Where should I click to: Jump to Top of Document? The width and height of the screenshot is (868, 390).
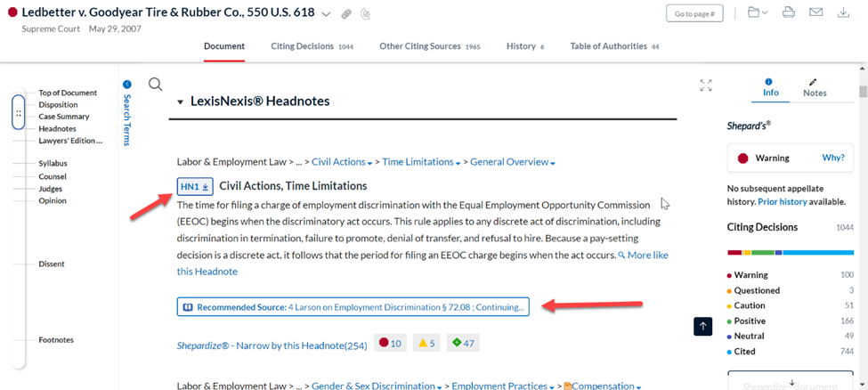pos(68,93)
